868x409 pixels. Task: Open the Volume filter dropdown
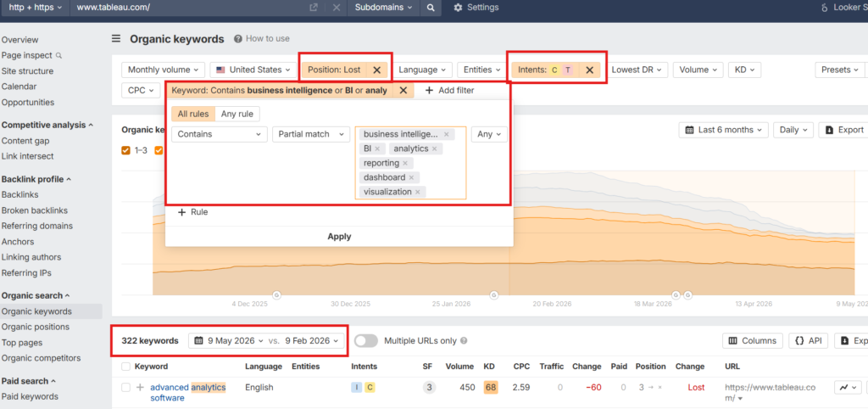coord(698,70)
